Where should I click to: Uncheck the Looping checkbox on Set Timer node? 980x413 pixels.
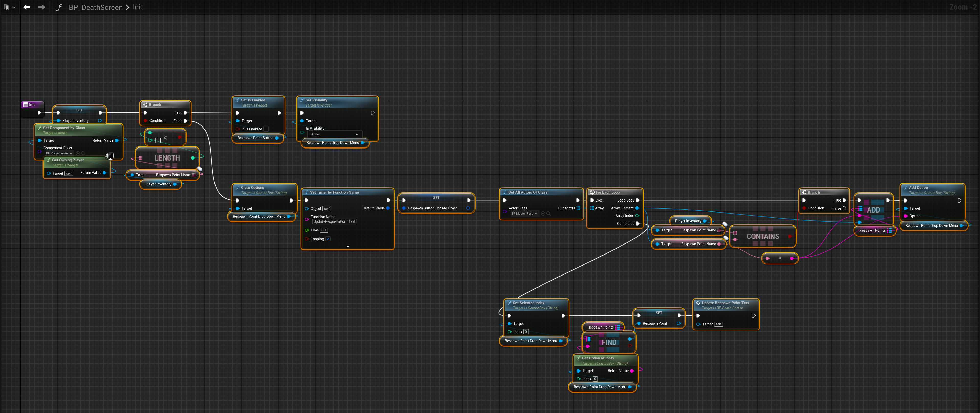click(x=328, y=239)
